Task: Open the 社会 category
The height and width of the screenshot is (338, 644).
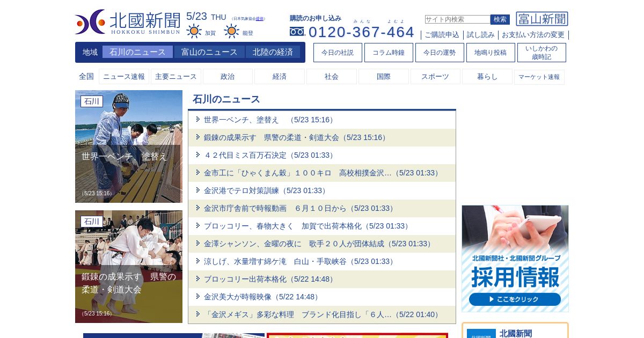Action: point(332,77)
